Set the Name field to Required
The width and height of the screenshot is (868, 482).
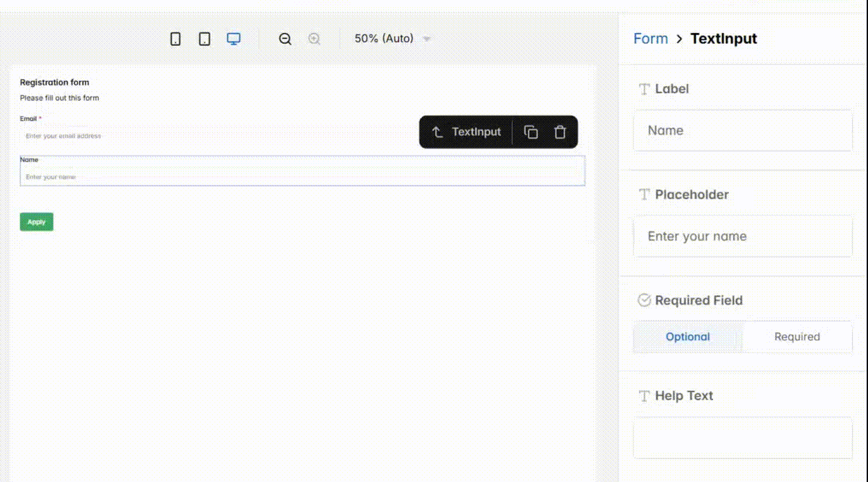click(x=797, y=337)
